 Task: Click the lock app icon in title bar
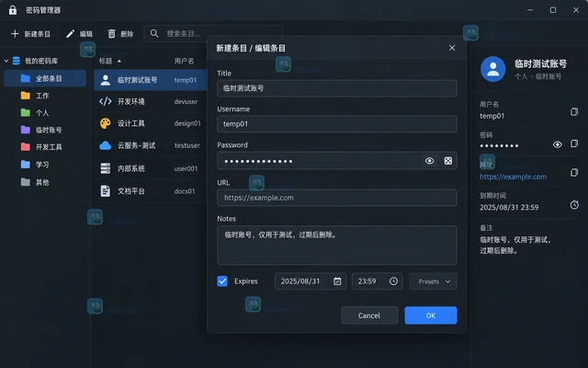click(x=13, y=10)
